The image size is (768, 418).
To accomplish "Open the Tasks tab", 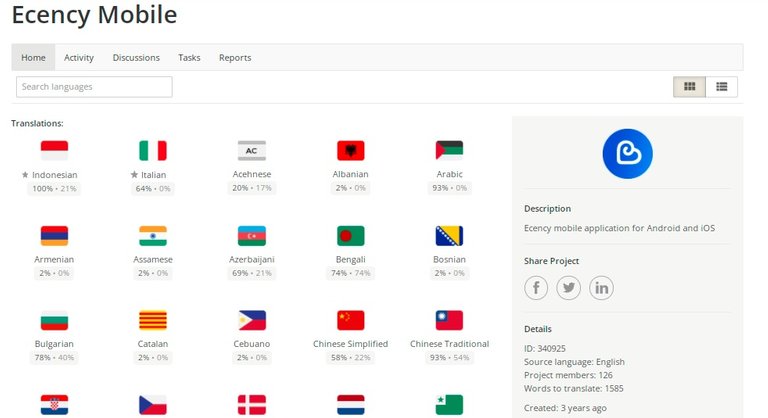I will [x=189, y=57].
